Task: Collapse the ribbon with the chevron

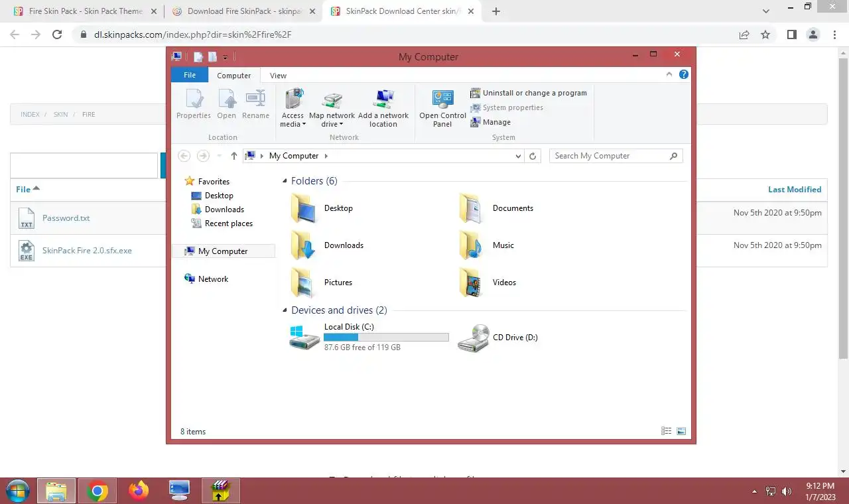Action: pos(670,75)
